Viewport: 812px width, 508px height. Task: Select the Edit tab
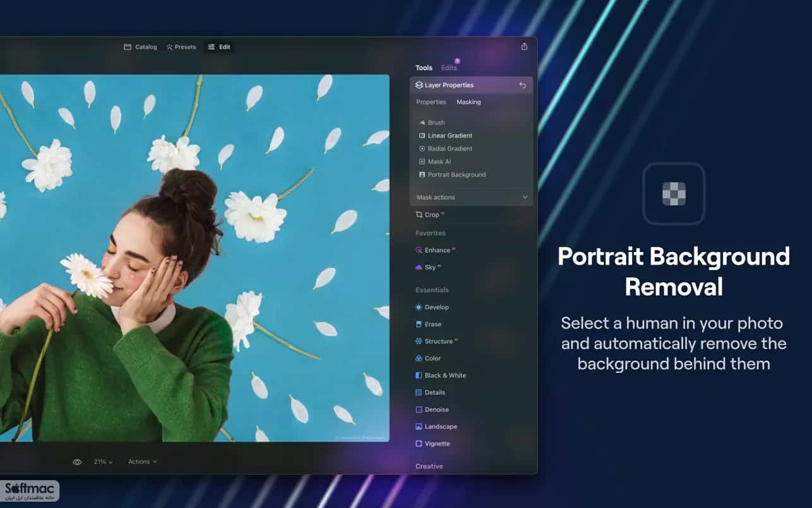coord(219,47)
